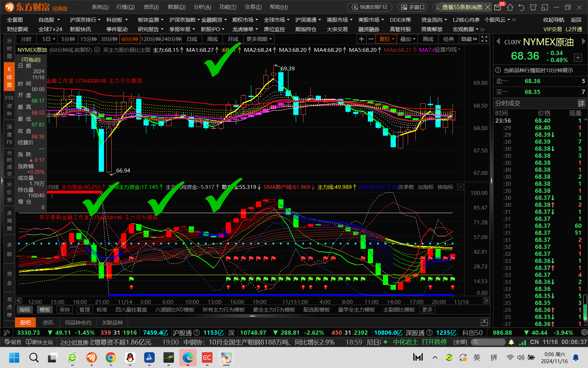Open 设置均线 moving average settings dropdown
Image resolution: width=588 pixels, height=368 pixels.
tap(448, 50)
